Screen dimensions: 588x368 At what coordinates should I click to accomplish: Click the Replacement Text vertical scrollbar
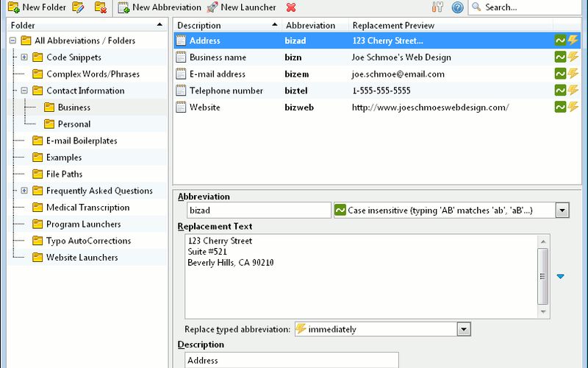(542, 277)
